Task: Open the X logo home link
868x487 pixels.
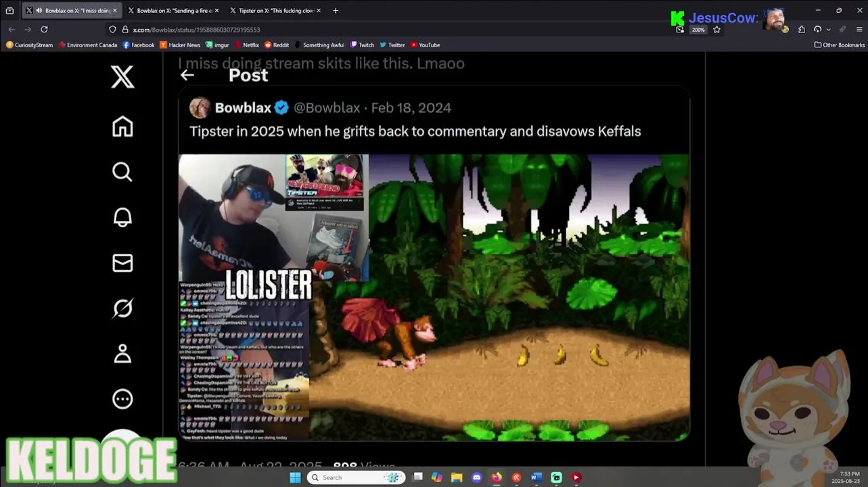Action: [x=122, y=77]
